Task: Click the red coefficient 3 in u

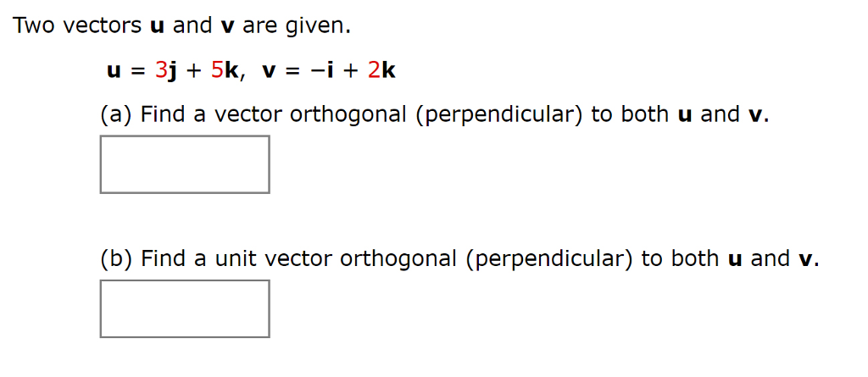Action: [161, 71]
